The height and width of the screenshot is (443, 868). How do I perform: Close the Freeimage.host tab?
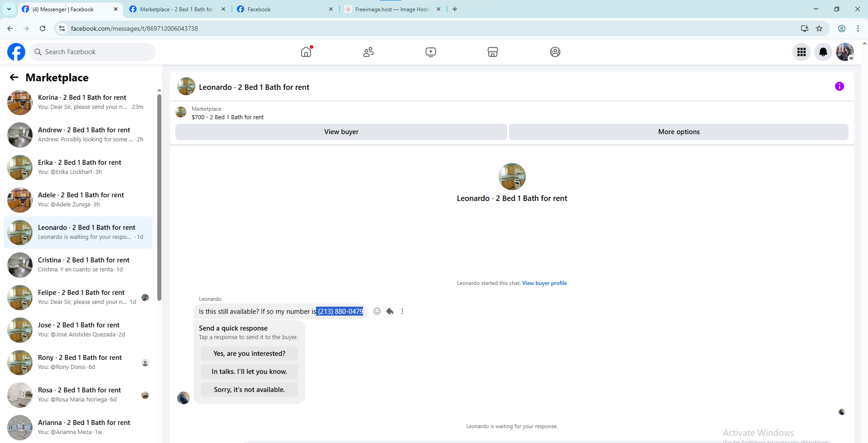point(439,9)
